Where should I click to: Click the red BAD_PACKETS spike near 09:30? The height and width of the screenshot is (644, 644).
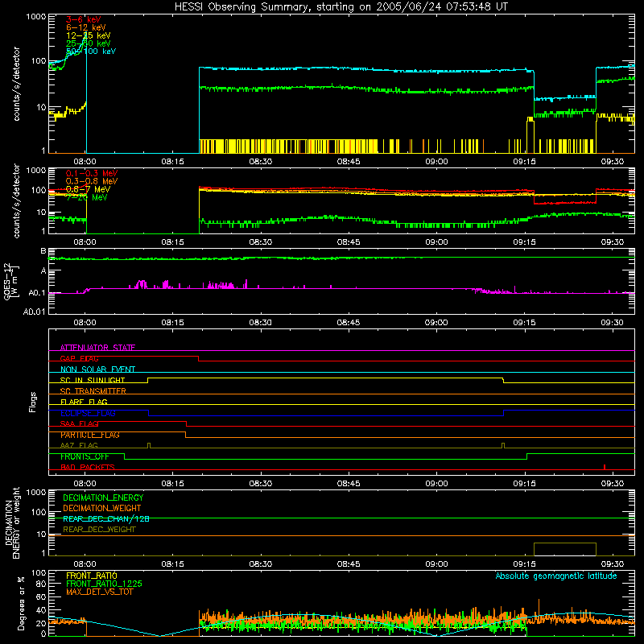pyautogui.click(x=605, y=467)
